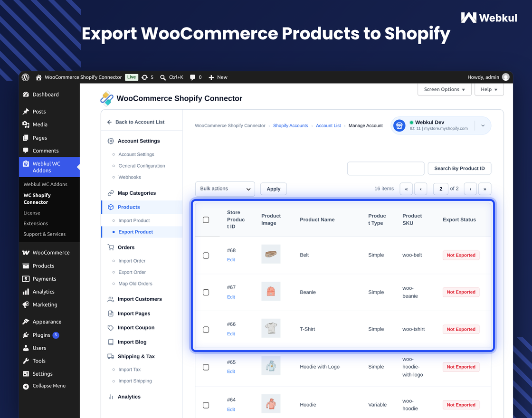
Task: Open the admin avatar profile
Action: 505,77
